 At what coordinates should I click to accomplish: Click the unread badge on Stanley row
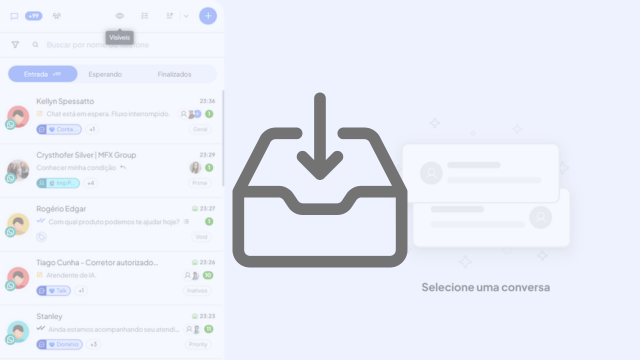coord(209,329)
